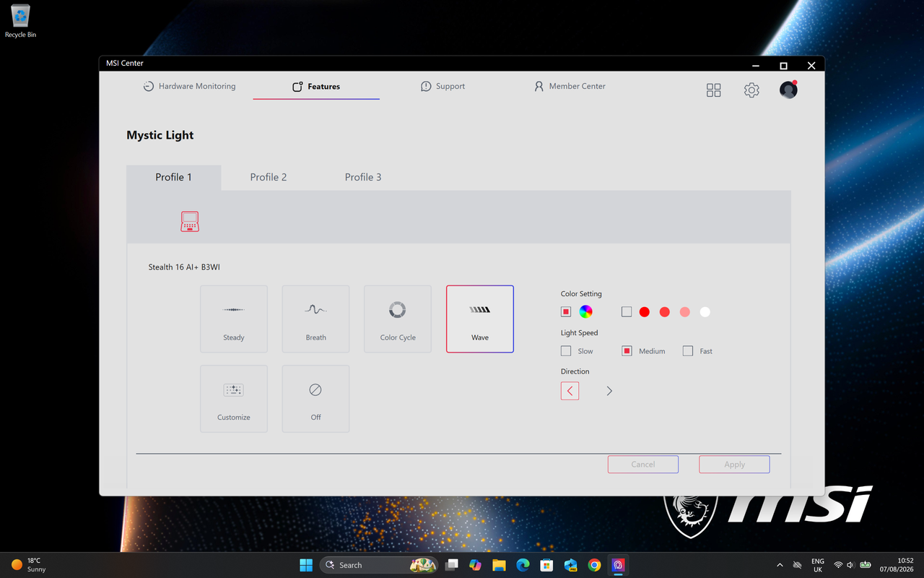Viewport: 924px width, 578px height.
Task: Tick the custom color checkbox
Action: pos(626,312)
